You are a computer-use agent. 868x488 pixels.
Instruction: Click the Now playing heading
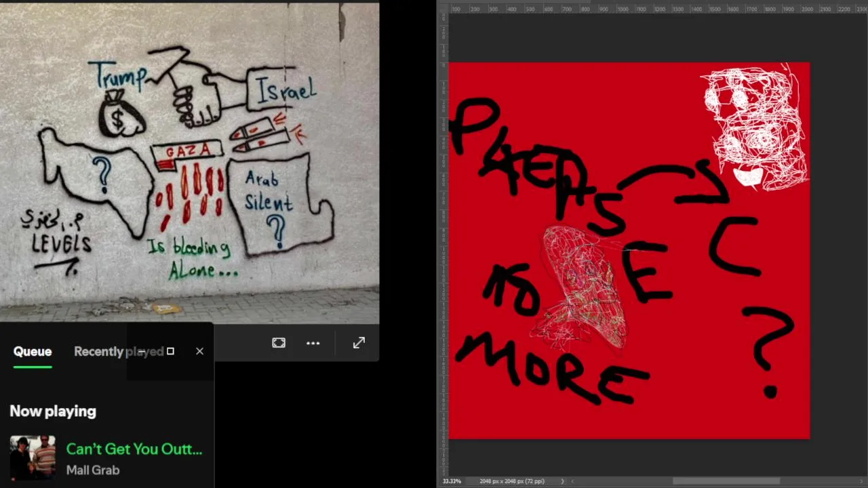pos(53,411)
